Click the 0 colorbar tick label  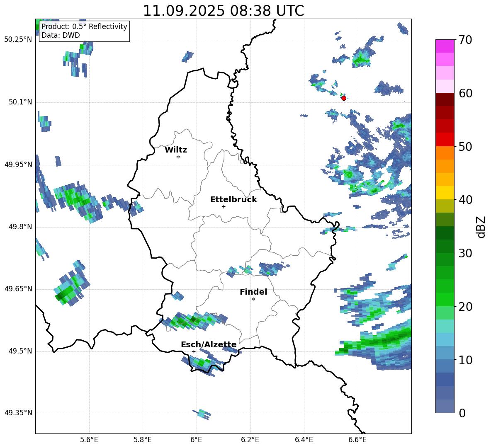462,413
